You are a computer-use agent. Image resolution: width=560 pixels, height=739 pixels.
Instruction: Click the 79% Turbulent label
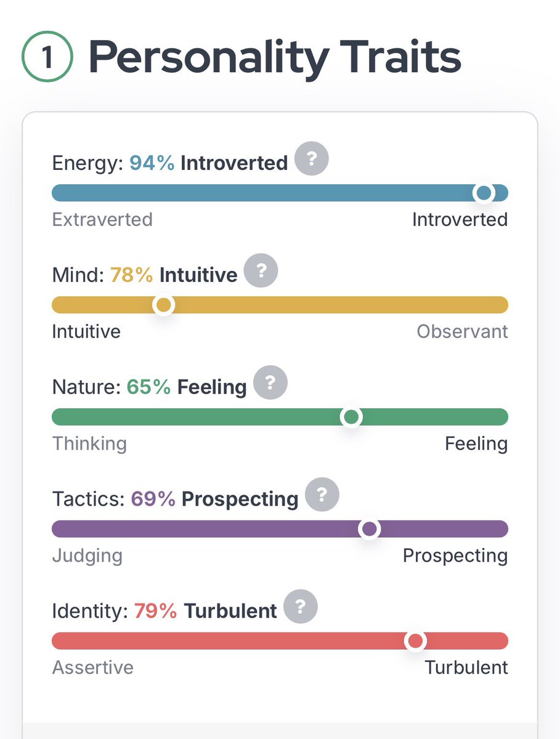205,611
